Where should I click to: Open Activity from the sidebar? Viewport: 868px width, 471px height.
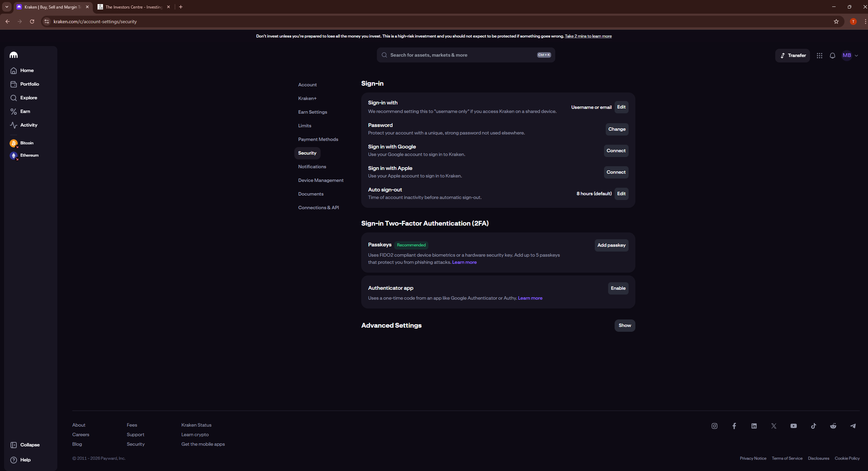tap(24, 125)
